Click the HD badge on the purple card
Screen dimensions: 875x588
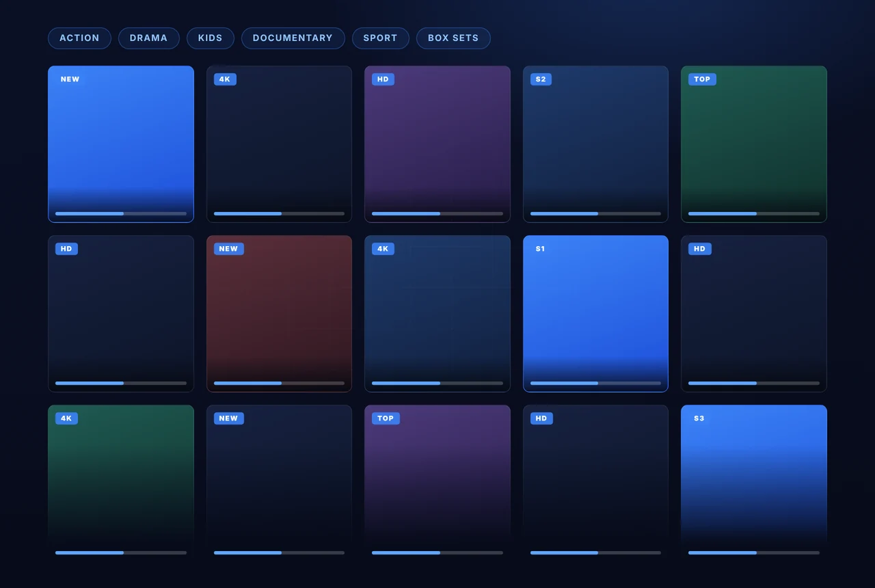click(383, 79)
